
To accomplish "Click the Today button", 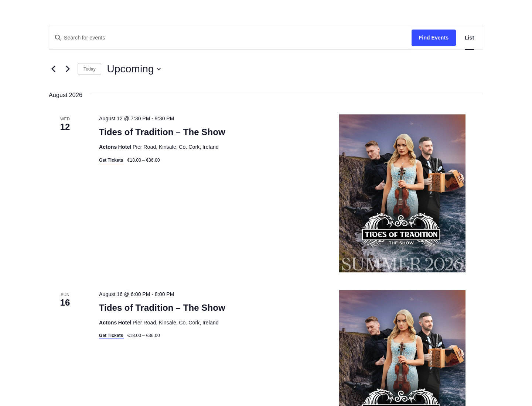I will 89,69.
